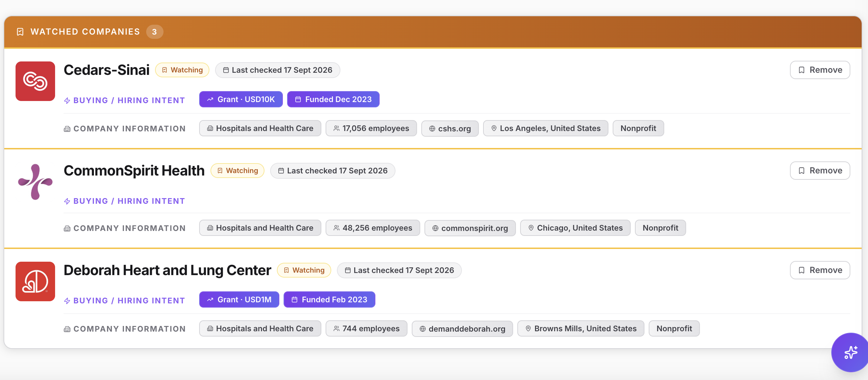Toggle the Watching badge for CommonSpirit Health

(237, 171)
